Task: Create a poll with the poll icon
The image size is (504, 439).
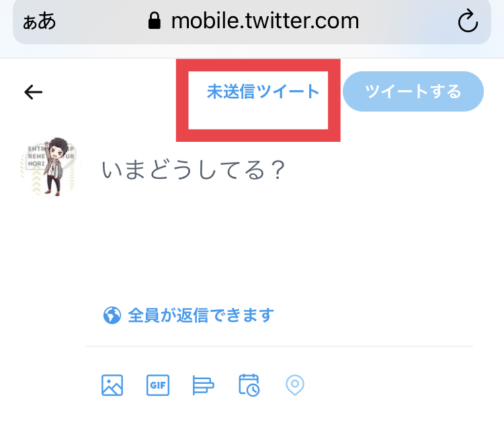Action: tap(203, 385)
